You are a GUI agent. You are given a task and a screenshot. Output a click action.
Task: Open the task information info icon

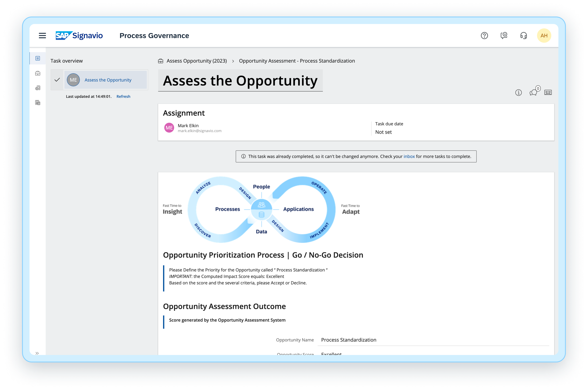tap(518, 93)
